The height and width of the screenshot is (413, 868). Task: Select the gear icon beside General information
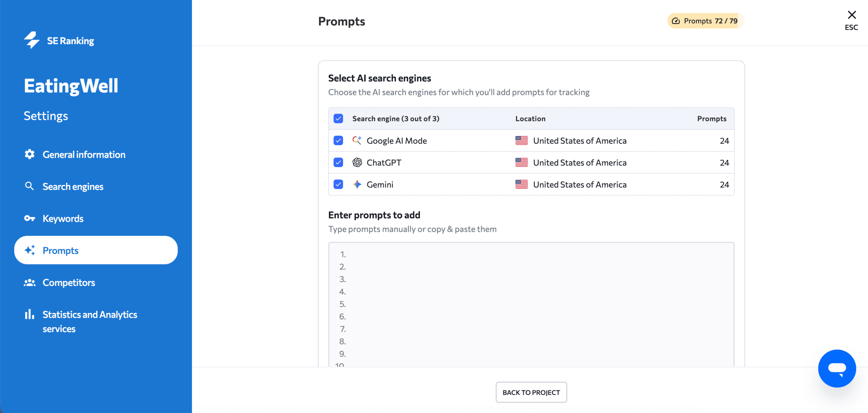[29, 154]
